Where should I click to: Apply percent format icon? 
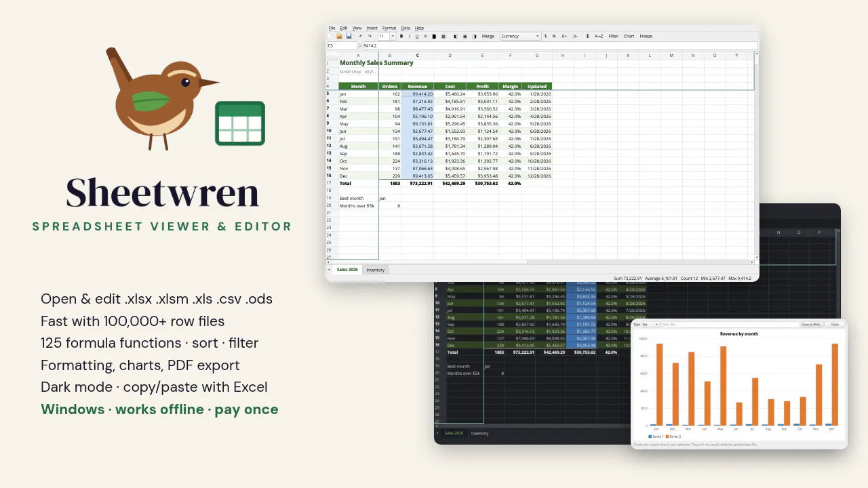(x=554, y=36)
